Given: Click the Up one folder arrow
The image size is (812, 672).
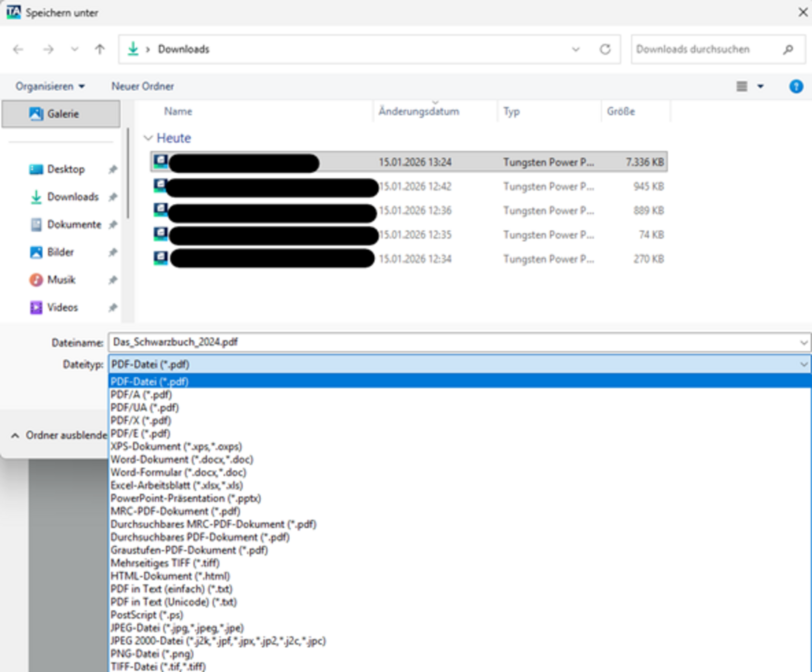Looking at the screenshot, I should pos(99,49).
